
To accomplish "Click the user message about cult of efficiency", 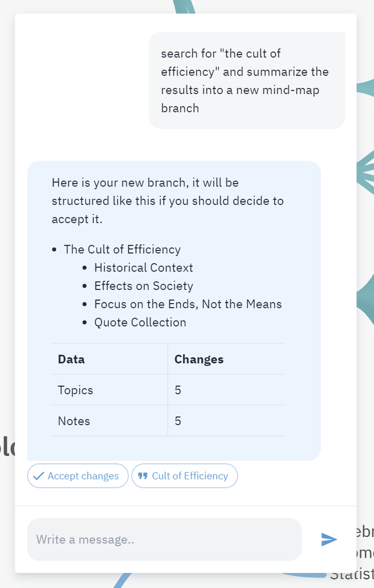I will tap(245, 80).
